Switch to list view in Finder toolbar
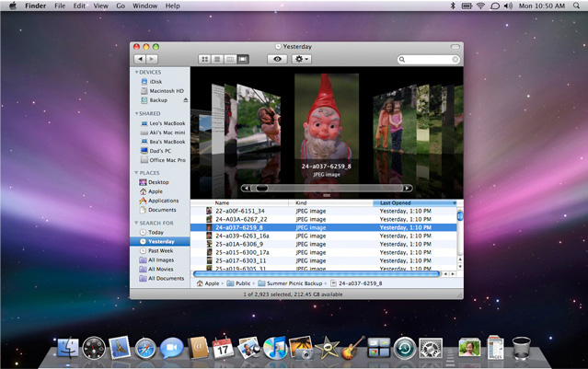Screen dimensions: 588x369 [217, 59]
